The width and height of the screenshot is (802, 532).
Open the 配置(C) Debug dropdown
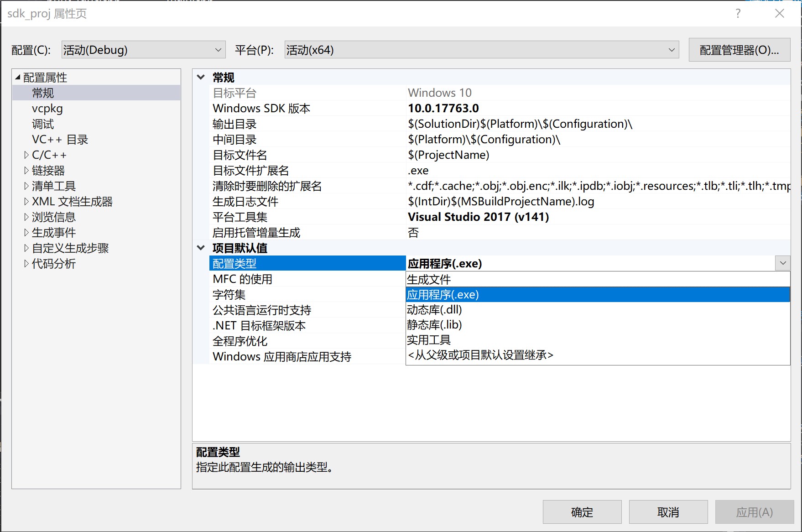[143, 50]
